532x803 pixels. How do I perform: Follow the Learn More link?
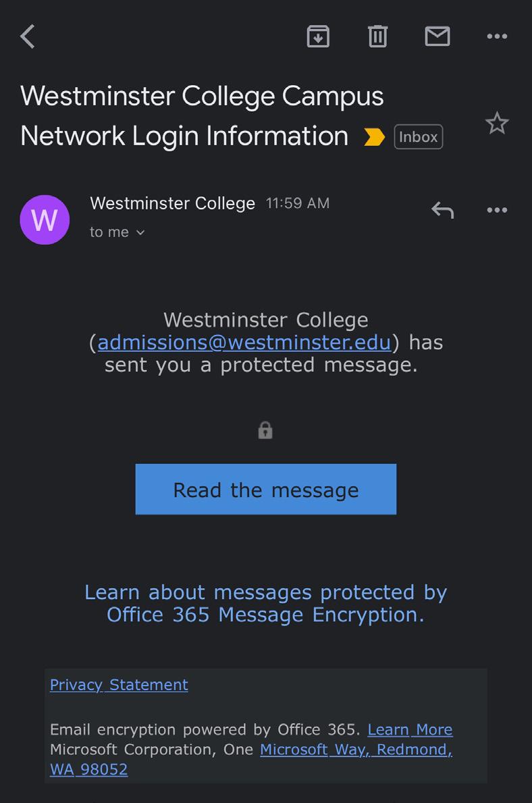point(410,729)
